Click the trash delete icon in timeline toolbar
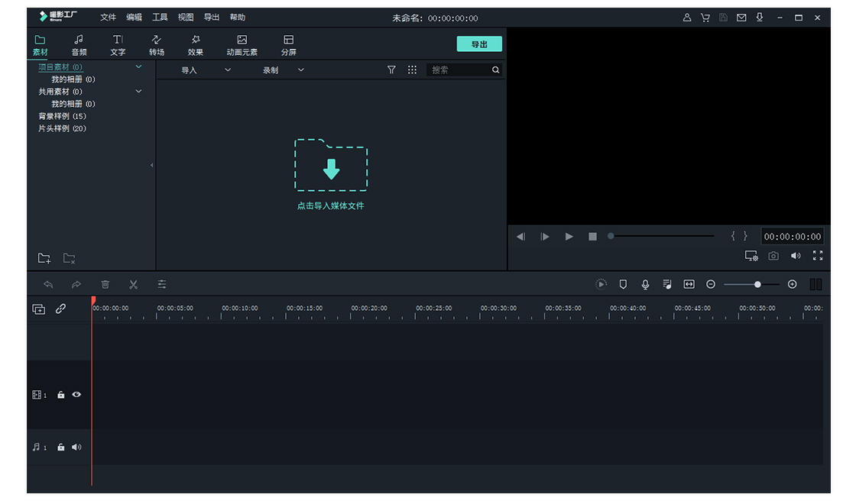This screenshot has height=504, width=856. [x=105, y=285]
